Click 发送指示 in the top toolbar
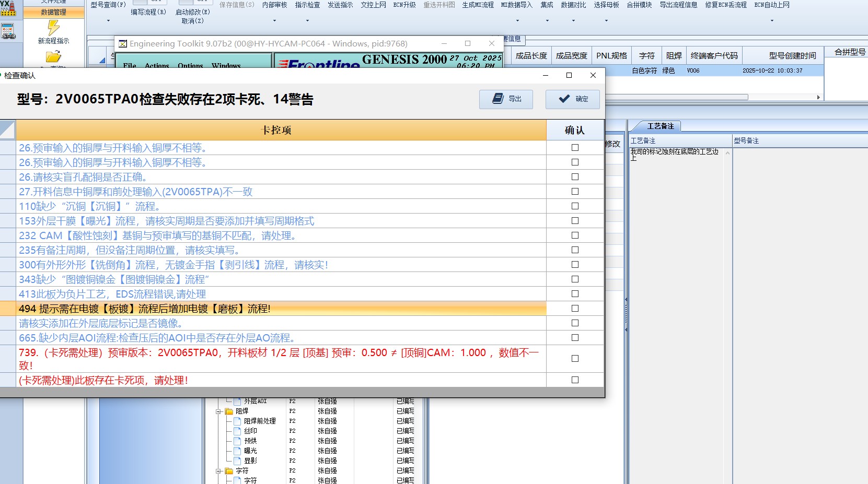The image size is (868, 484). pos(340,5)
